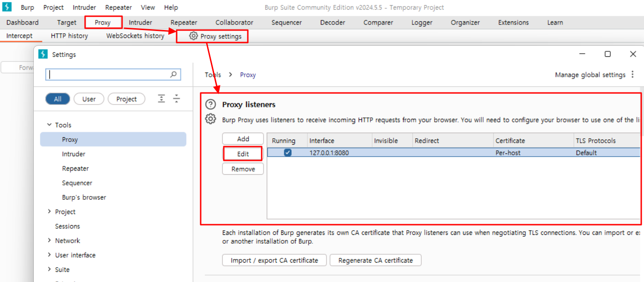The width and height of the screenshot is (644, 282).
Task: Open the WebSockets history sub-tab
Action: coord(135,36)
